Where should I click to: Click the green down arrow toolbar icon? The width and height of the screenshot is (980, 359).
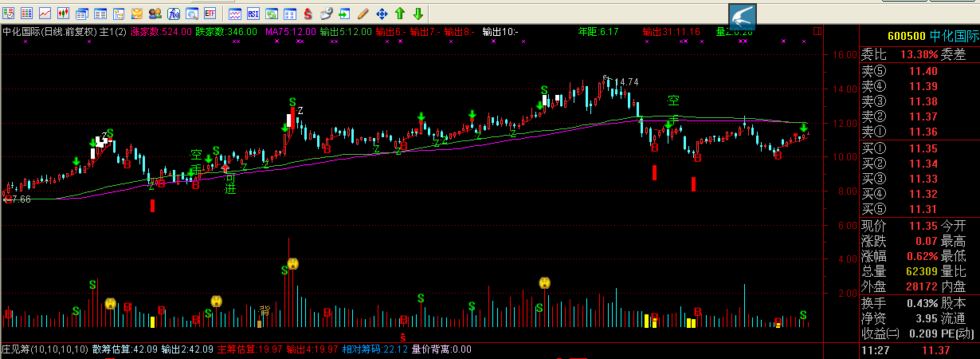point(417,14)
